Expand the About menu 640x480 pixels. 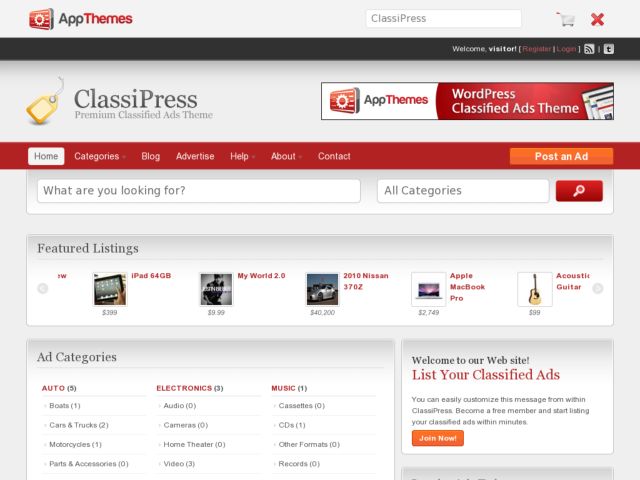pyautogui.click(x=287, y=156)
